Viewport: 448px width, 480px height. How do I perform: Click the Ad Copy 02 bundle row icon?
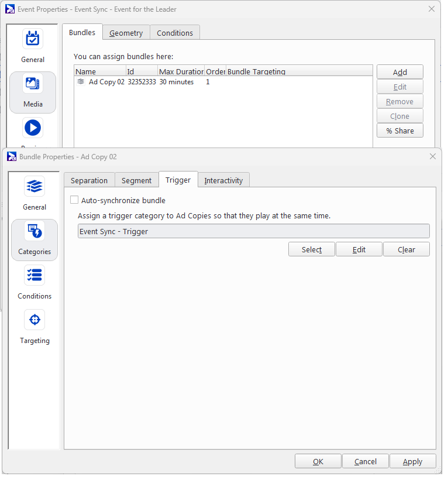(x=81, y=82)
